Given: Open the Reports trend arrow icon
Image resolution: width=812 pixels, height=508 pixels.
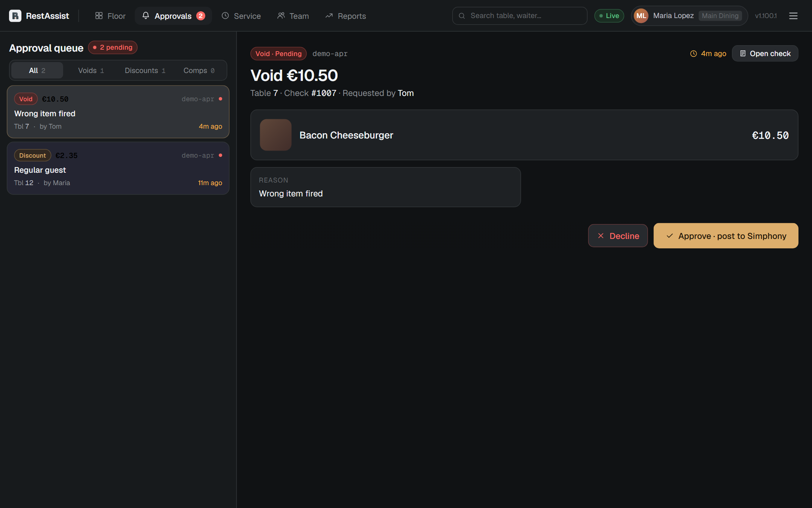Looking at the screenshot, I should [x=329, y=16].
